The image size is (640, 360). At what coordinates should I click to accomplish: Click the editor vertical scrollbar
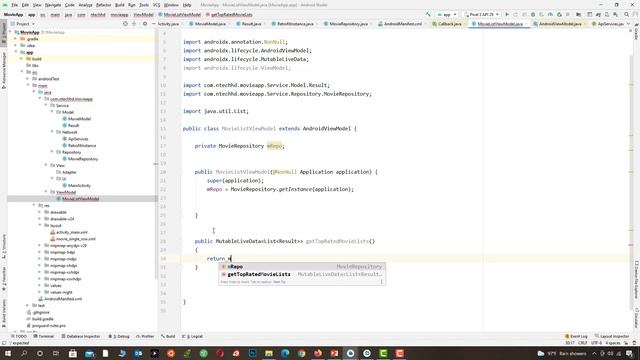click(632, 181)
